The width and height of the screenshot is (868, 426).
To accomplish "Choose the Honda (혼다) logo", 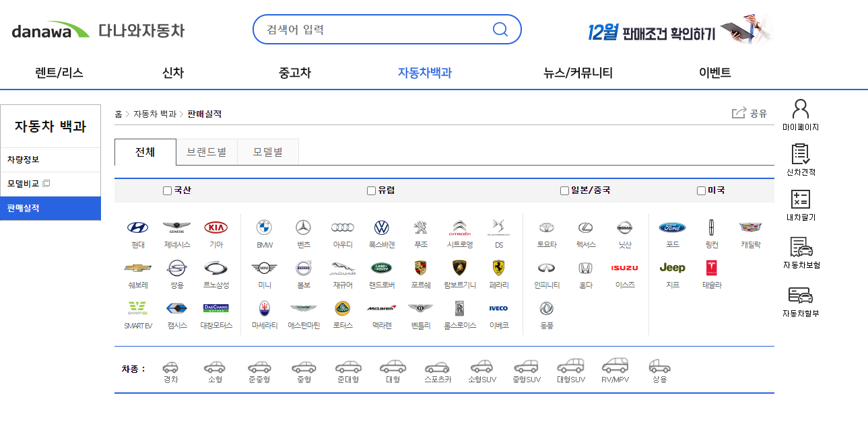I will coord(585,268).
